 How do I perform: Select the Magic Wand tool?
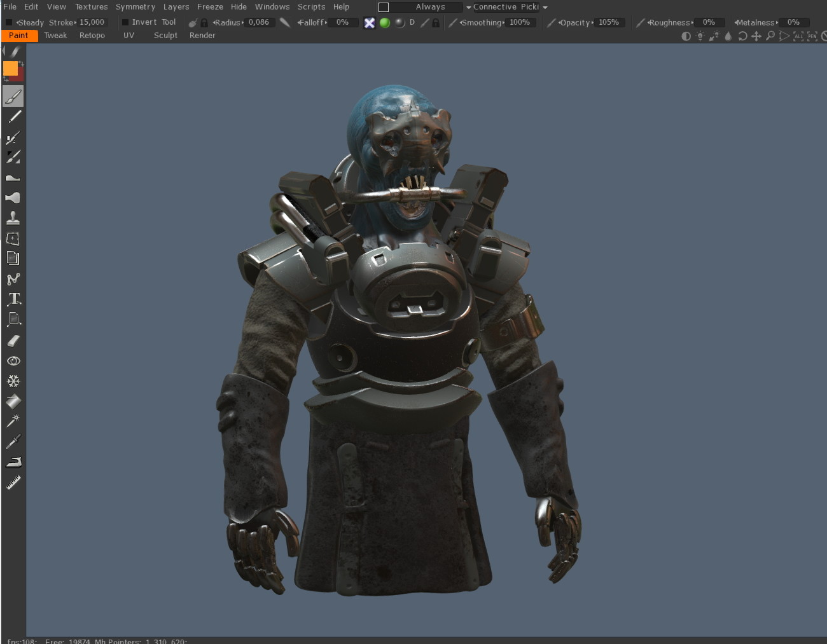click(x=13, y=420)
